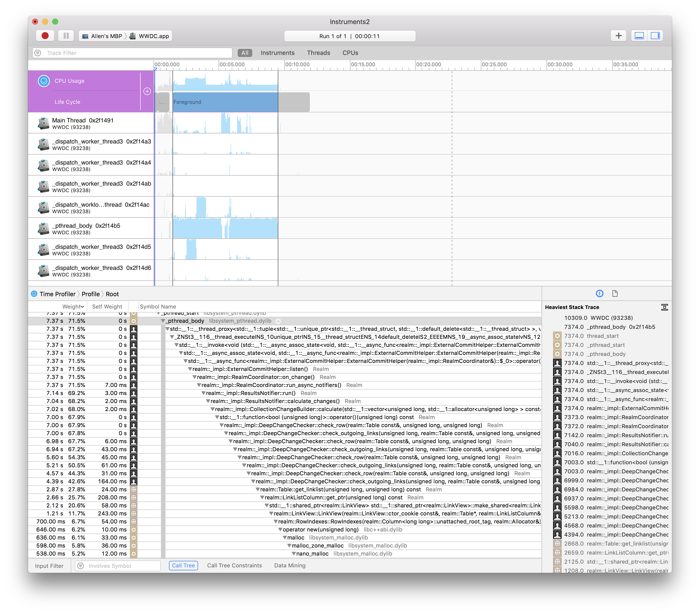This screenshot has height=613, width=700.
Task: Switch to the CPUs filter tab
Action: (350, 53)
